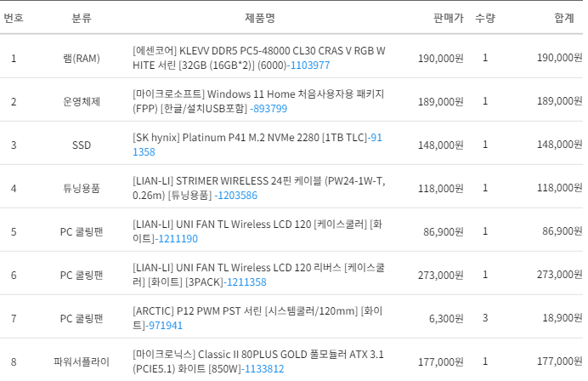Click the 제품명 column header

tap(259, 18)
